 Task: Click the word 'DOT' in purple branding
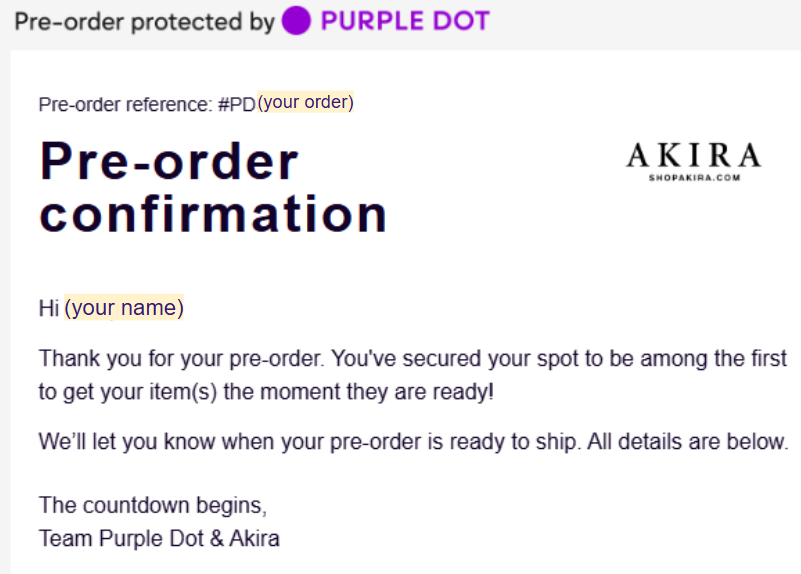(x=461, y=21)
